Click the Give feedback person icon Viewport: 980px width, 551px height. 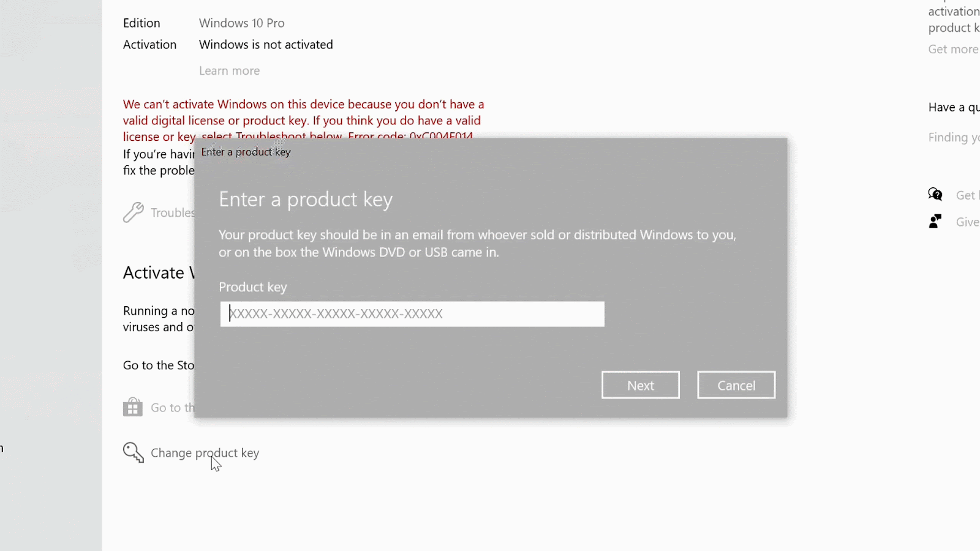pyautogui.click(x=935, y=222)
